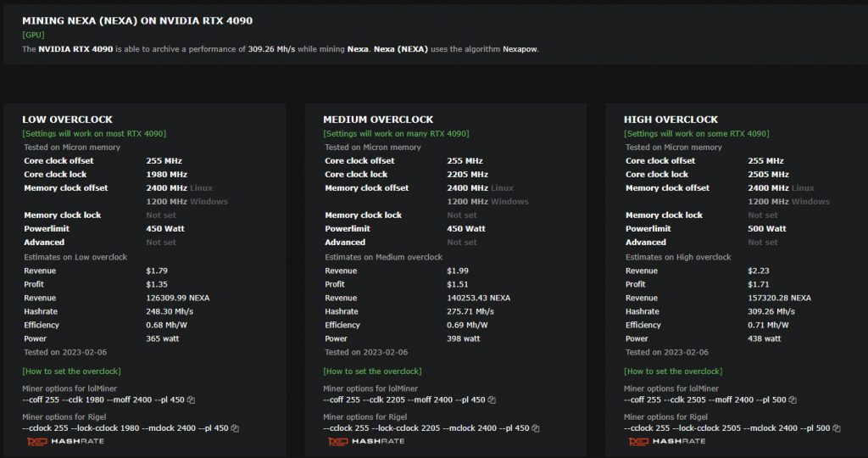Screen dimensions: 868x458
Task: Select lolMiner command '--coff 255 --cclk 1980'
Action: [x=103, y=399]
